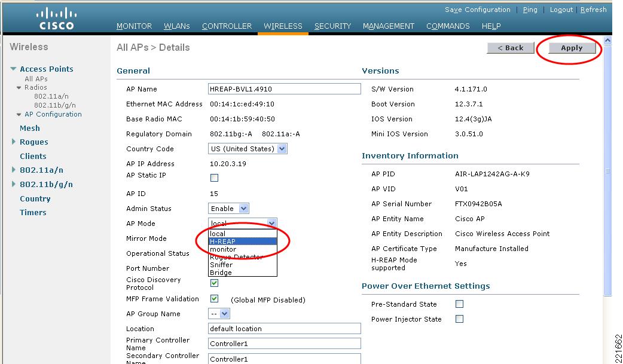The height and width of the screenshot is (364, 623).
Task: Click the IOS Version value 12.4(3g)JA
Action: point(473,119)
